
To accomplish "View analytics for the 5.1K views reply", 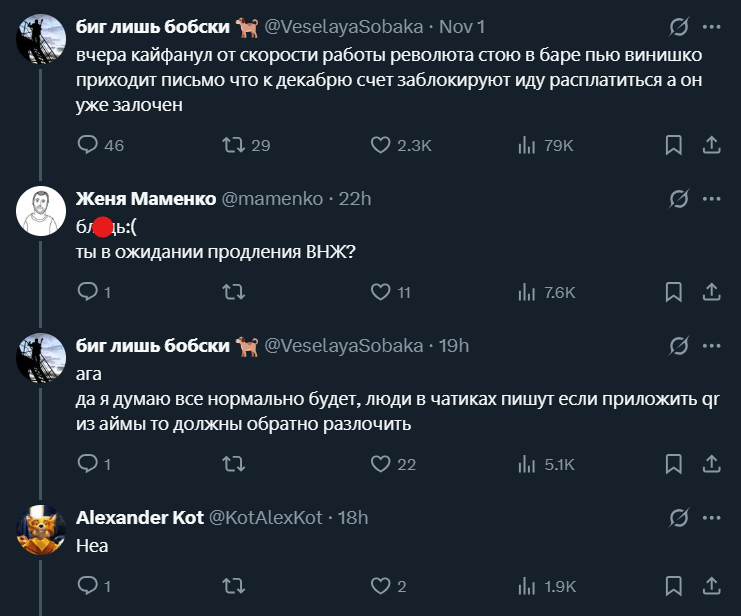I will 527,464.
